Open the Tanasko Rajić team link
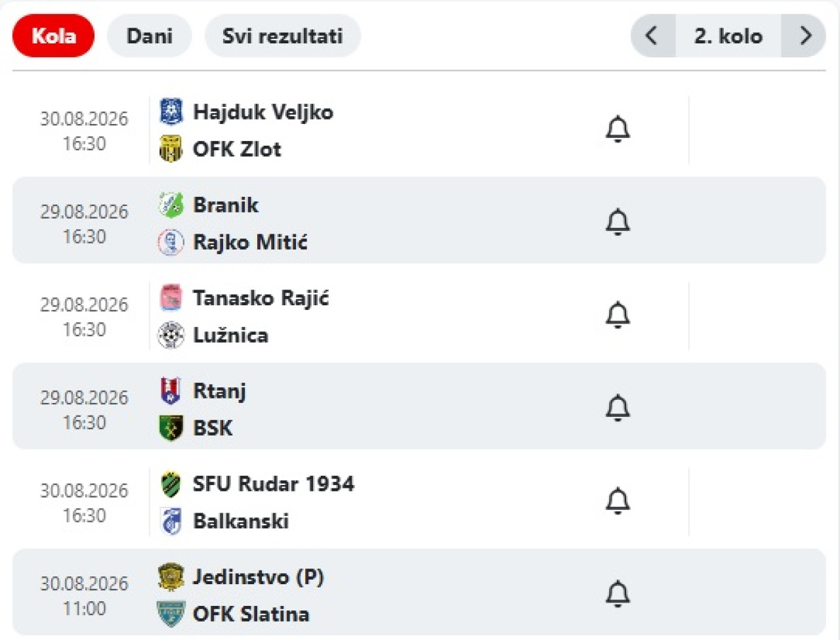This screenshot has height=640, width=840. pyautogui.click(x=261, y=298)
